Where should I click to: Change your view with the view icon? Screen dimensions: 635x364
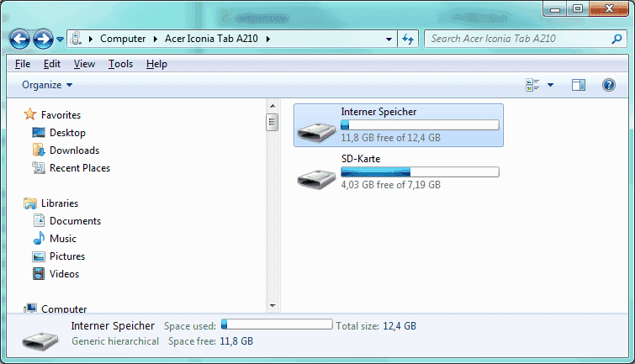click(x=532, y=85)
